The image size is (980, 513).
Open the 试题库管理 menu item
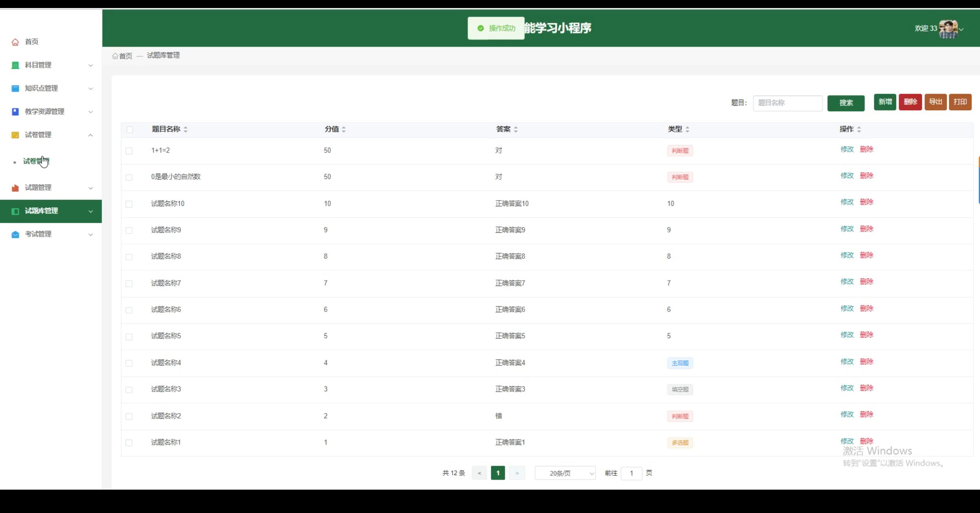coord(41,211)
